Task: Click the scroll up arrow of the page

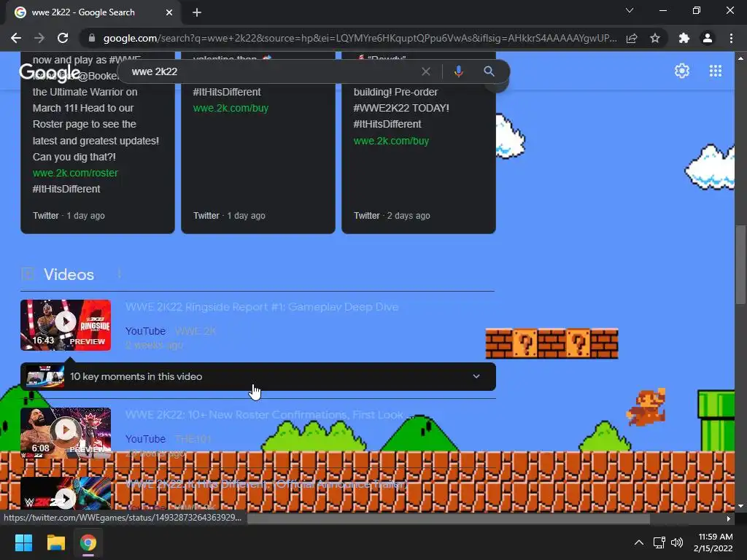Action: coord(740,58)
